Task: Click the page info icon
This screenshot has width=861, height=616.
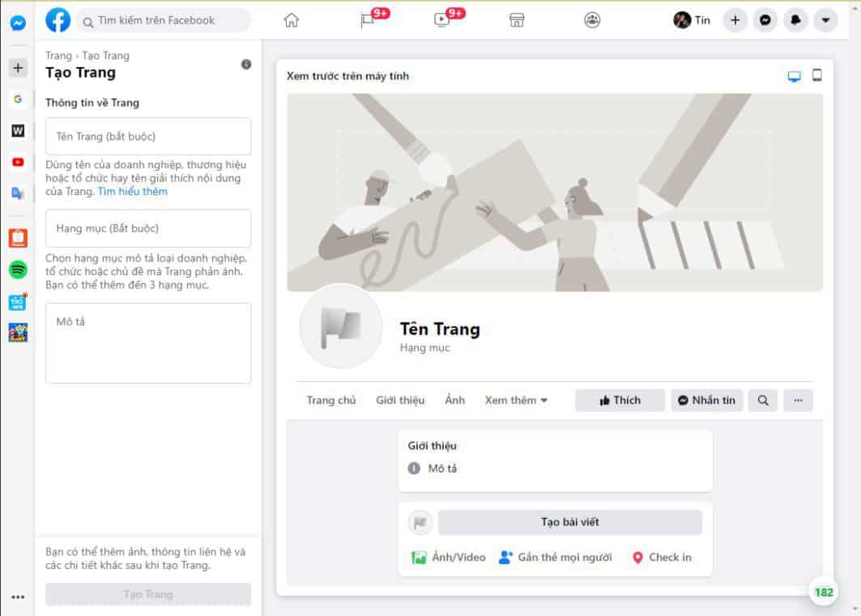Action: 246,65
